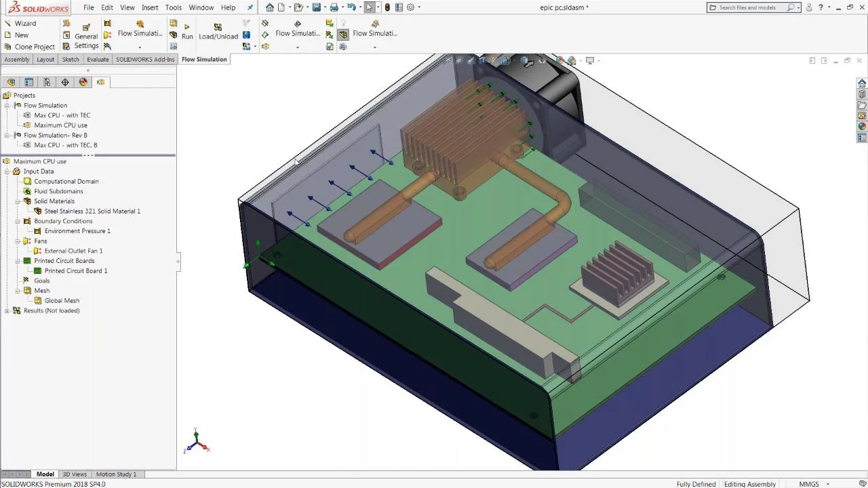The height and width of the screenshot is (488, 868).
Task: Click the Save icon in the top toolbar
Action: [316, 7]
